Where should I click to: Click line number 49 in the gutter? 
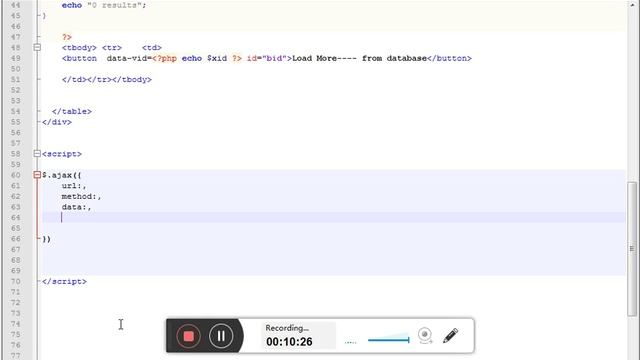coord(16,58)
